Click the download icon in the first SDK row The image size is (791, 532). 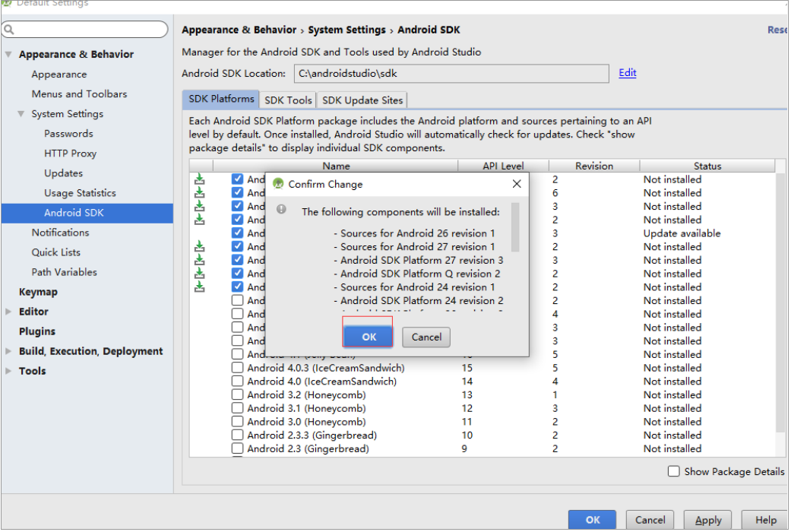(x=200, y=179)
